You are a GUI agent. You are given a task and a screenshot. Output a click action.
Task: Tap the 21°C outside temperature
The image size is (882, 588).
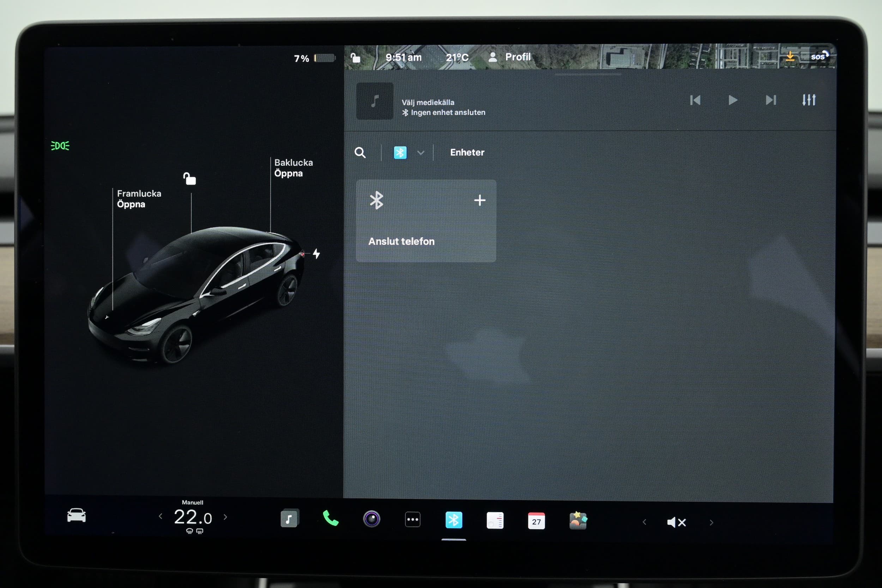457,57
